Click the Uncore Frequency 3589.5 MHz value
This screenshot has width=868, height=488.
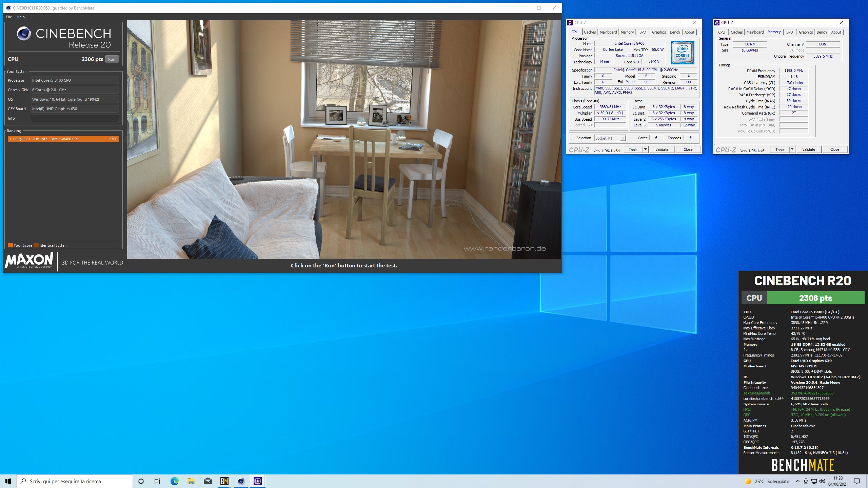tap(823, 56)
